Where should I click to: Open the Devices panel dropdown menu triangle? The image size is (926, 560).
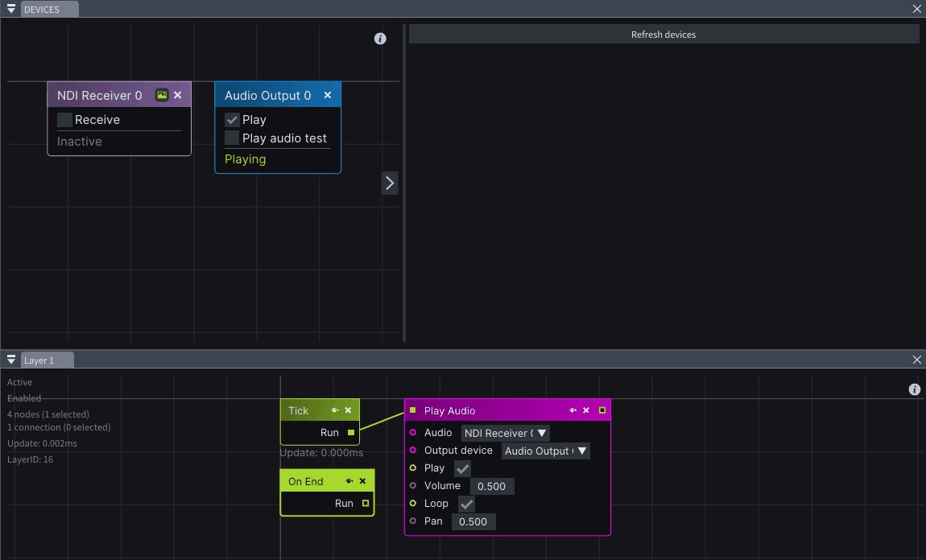point(11,9)
